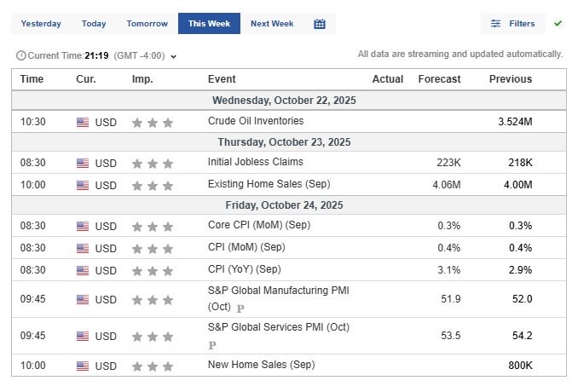Open the Existing Home Sales (Sep) event

click(x=269, y=184)
